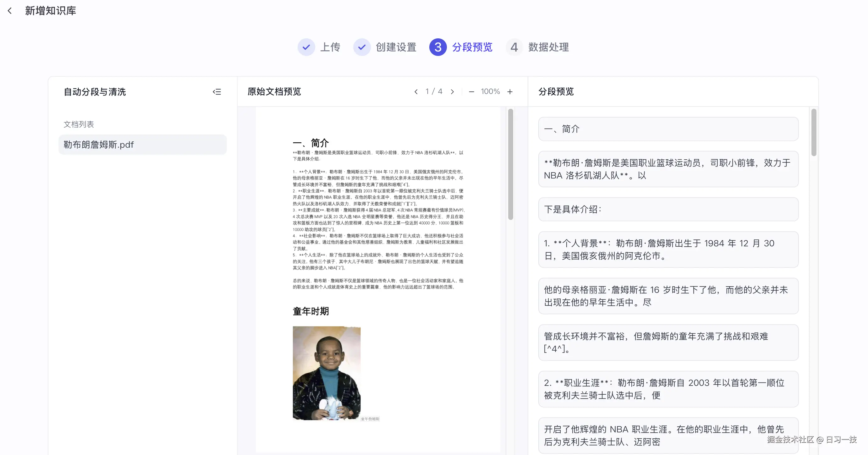Go to next document page
This screenshot has height=455, width=868.
[452, 92]
